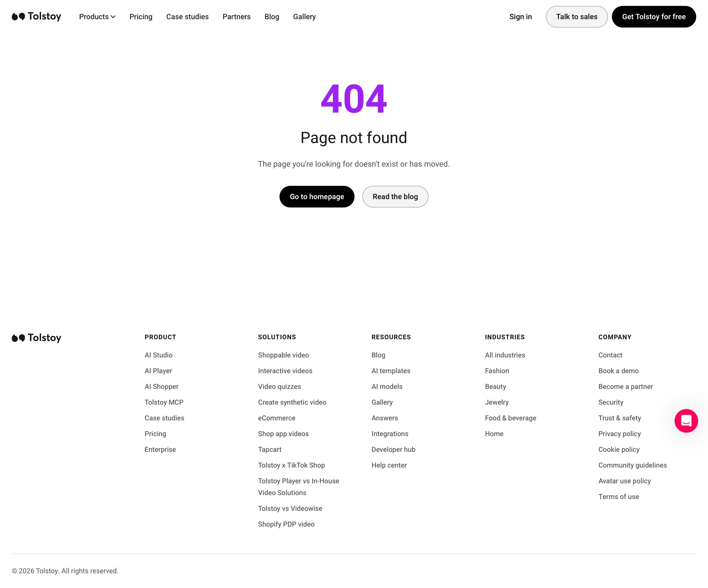Screen dimensions: 708x588
Task: Open Security footer link
Action: [611, 402]
